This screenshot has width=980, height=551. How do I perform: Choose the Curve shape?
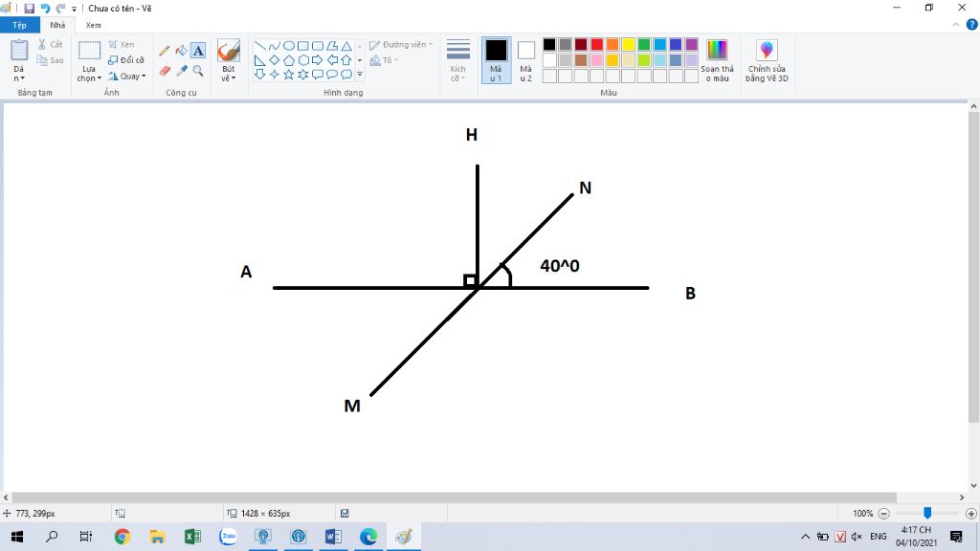tap(275, 46)
